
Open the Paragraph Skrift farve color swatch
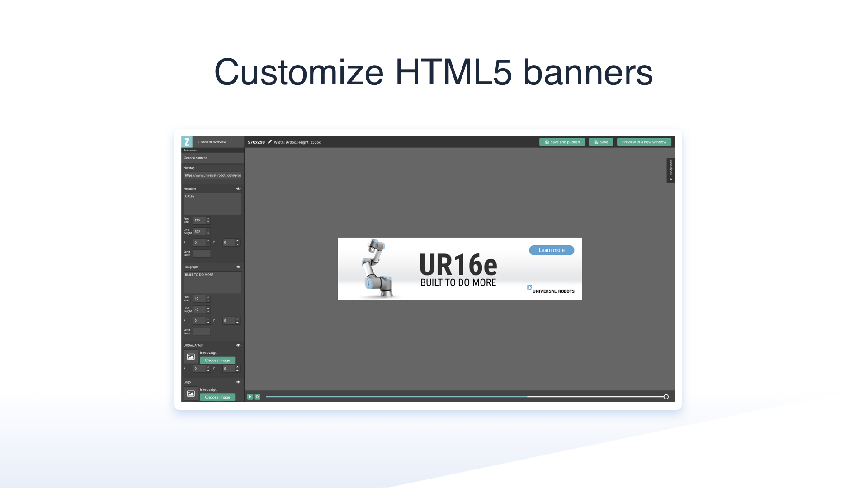coord(202,332)
